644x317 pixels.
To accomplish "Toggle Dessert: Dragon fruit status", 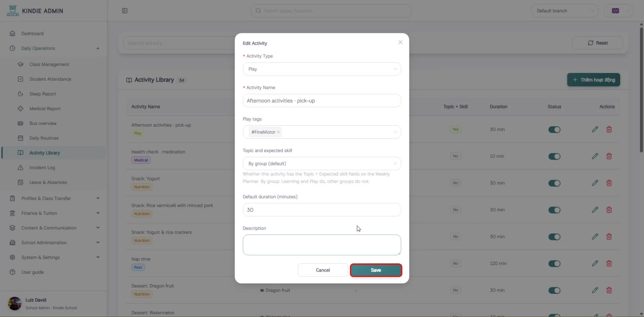I will 554,290.
